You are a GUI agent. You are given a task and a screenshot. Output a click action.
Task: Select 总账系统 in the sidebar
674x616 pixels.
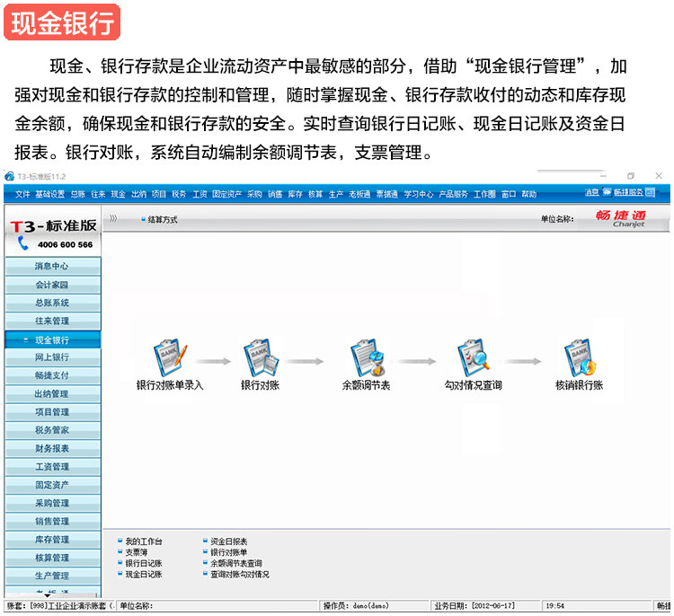click(51, 304)
